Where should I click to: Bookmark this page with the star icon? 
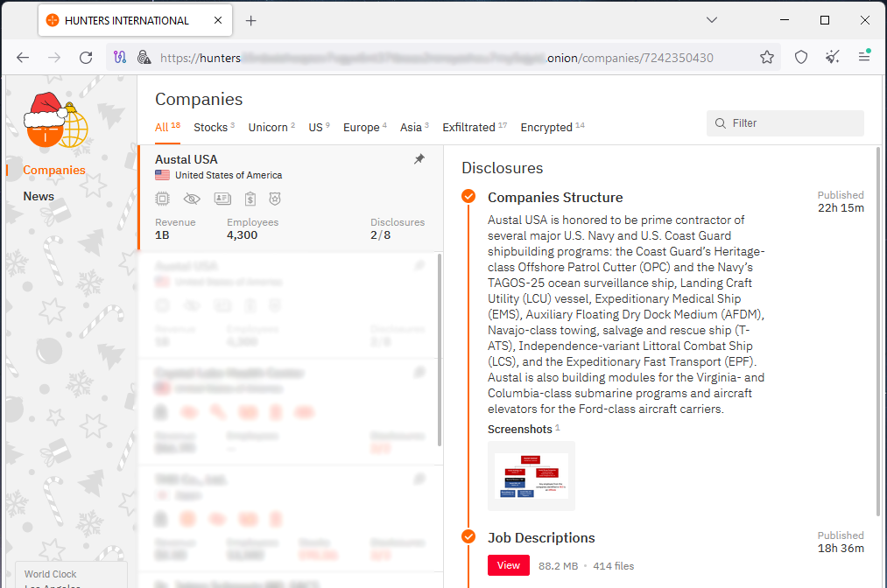click(767, 58)
